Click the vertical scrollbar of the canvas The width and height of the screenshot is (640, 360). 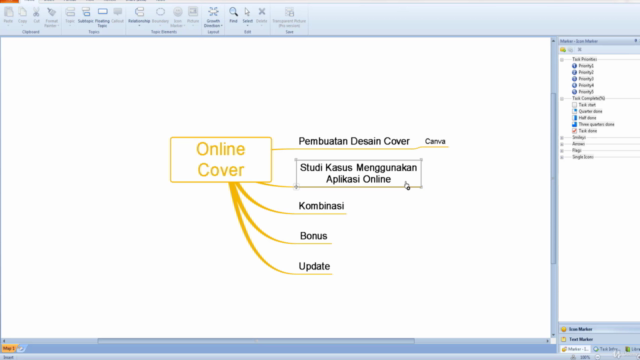click(553, 178)
